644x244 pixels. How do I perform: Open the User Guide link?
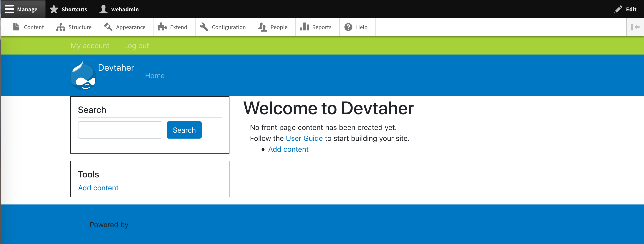[x=304, y=138]
